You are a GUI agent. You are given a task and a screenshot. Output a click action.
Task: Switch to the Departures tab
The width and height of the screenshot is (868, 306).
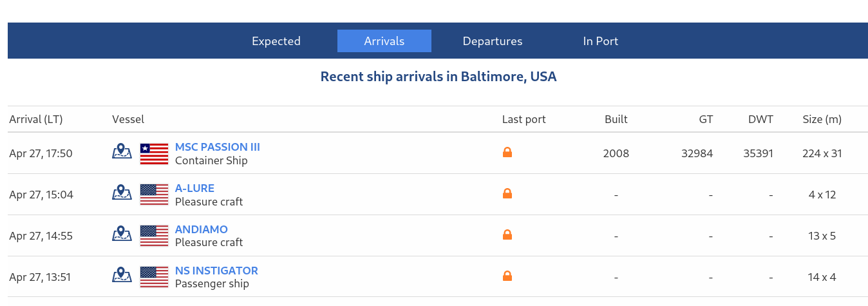tap(493, 41)
